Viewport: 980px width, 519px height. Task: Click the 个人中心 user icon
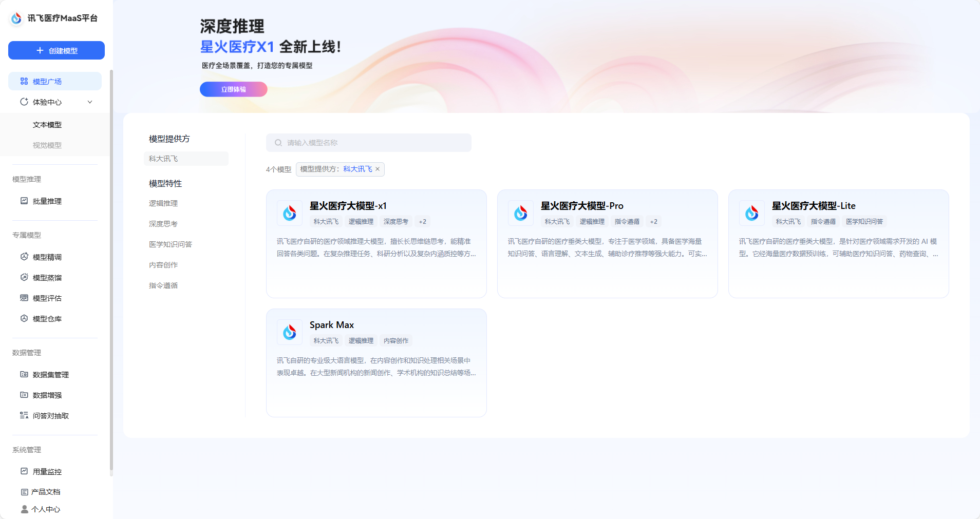point(24,509)
